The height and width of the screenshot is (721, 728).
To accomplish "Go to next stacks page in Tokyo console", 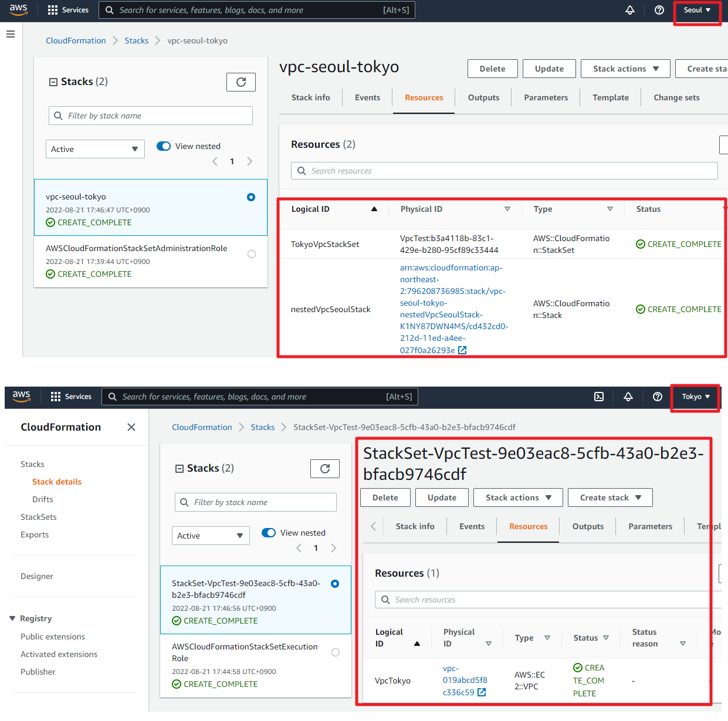I will coord(334,548).
